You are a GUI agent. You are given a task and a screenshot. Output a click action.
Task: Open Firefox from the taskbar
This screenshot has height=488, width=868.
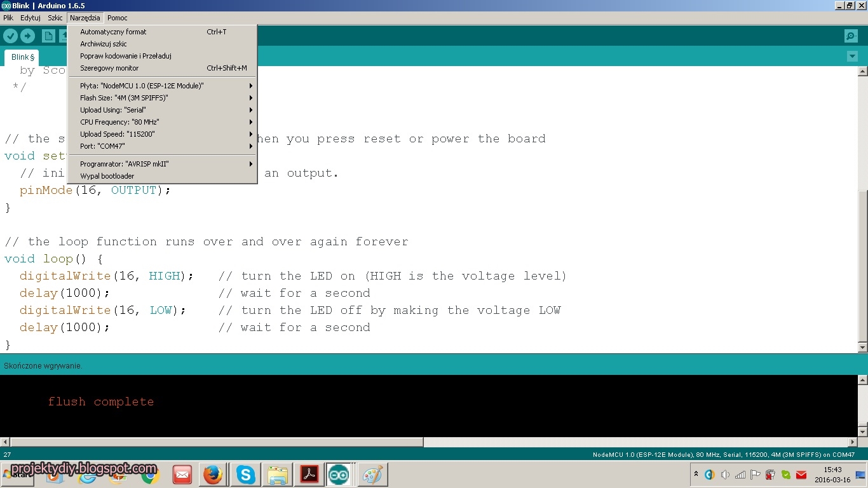213,475
